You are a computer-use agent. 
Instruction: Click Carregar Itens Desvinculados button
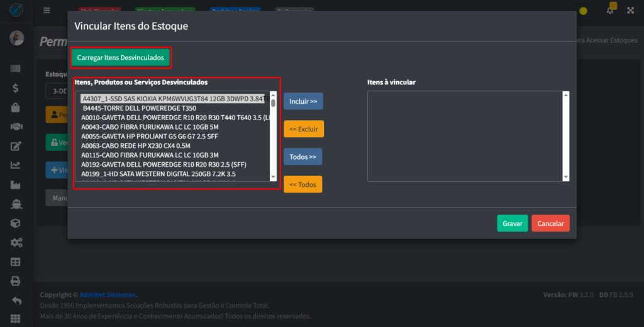click(120, 57)
